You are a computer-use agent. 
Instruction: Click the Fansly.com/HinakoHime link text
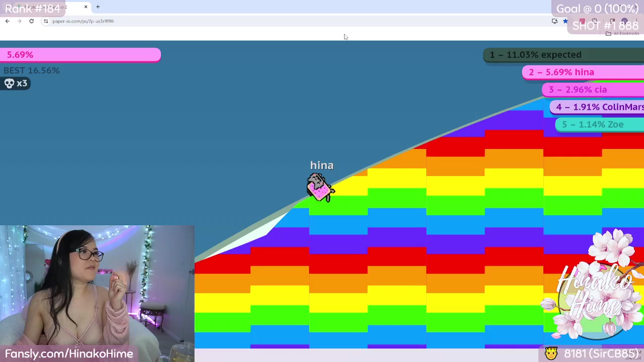tap(69, 354)
